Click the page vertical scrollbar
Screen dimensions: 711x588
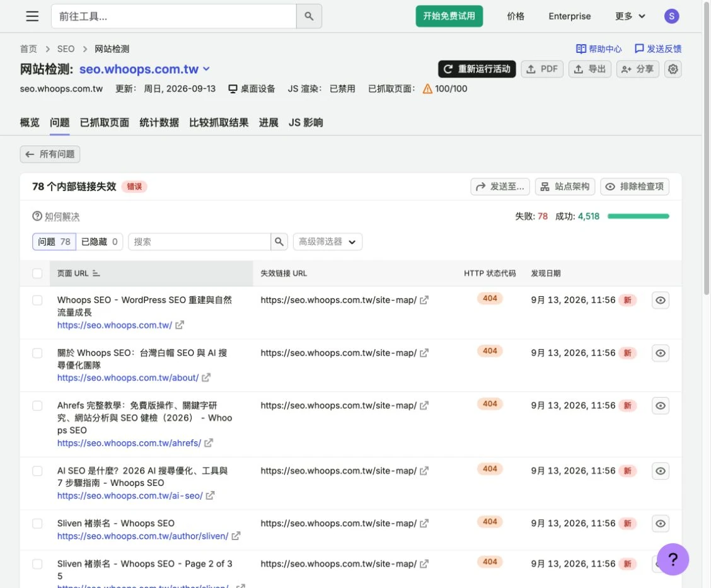click(x=707, y=147)
